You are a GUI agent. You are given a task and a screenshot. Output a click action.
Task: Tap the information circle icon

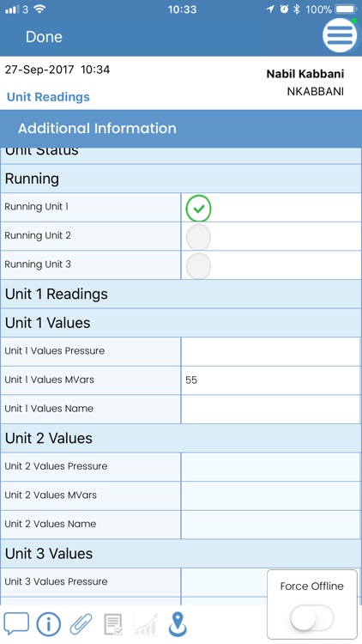click(x=48, y=624)
